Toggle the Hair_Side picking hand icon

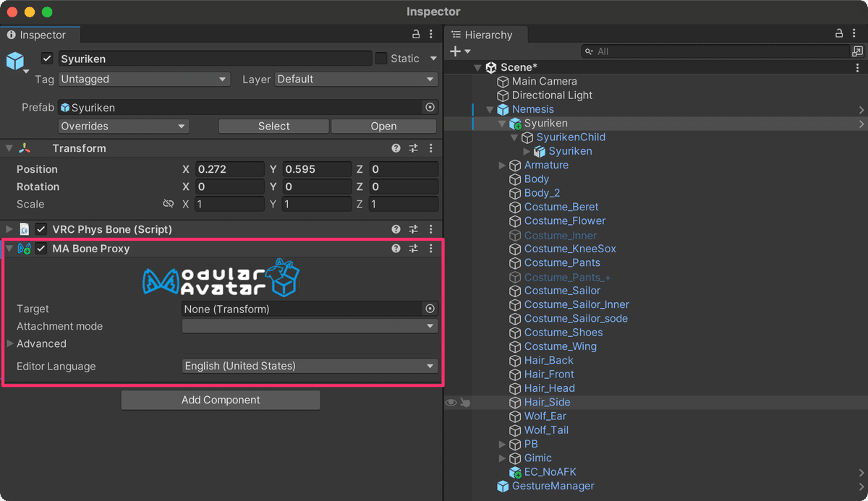coord(465,402)
